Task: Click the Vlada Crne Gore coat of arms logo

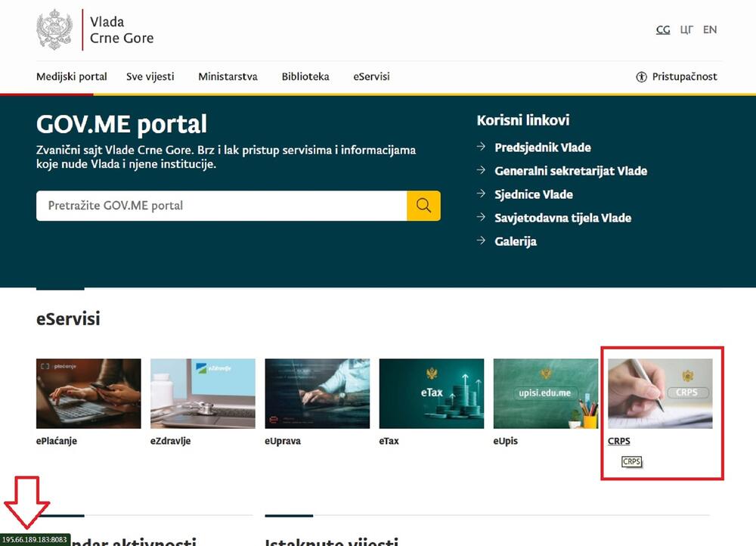Action: pyautogui.click(x=54, y=30)
